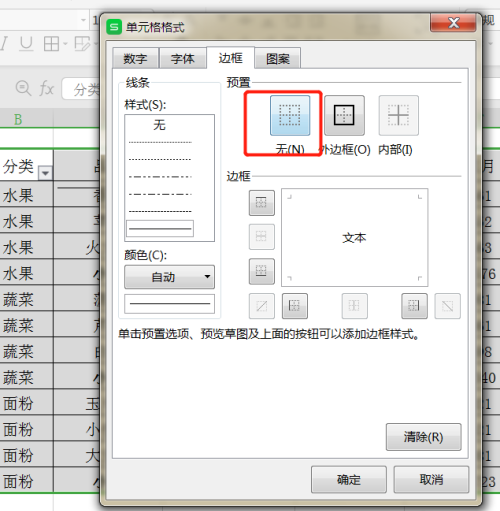Toggle the left border button
500x511 pixels.
click(x=295, y=306)
